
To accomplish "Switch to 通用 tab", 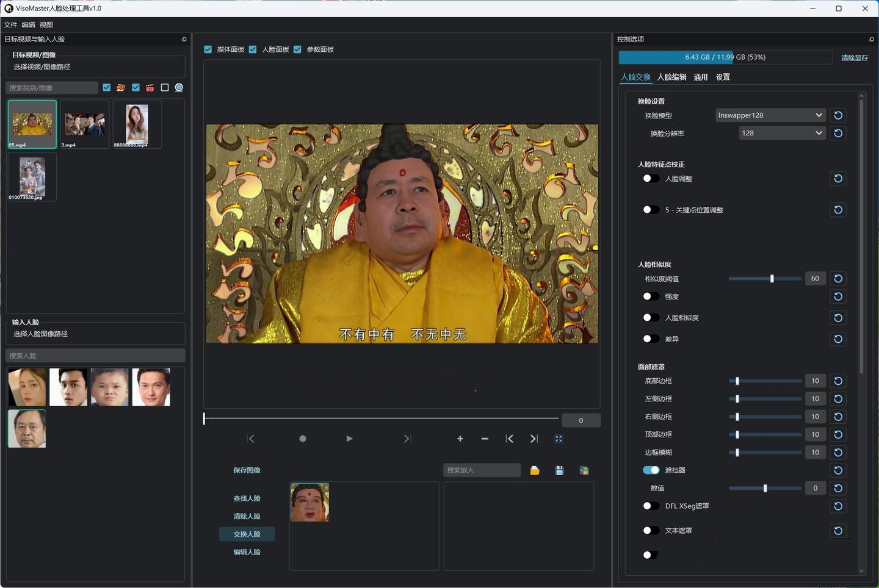I will 700,77.
